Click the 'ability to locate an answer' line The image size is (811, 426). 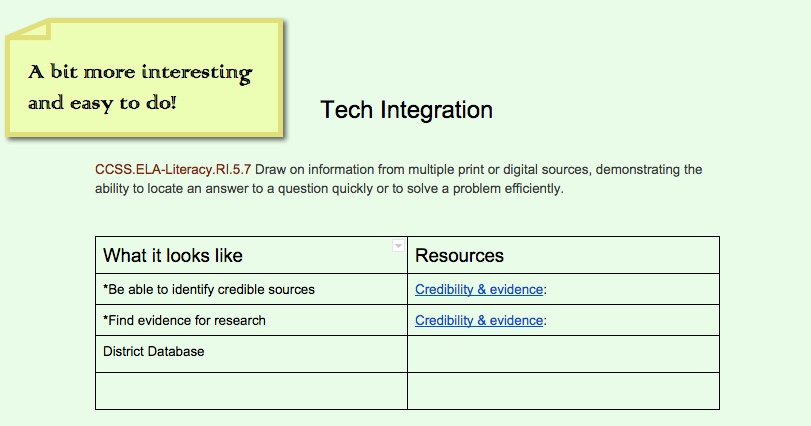tap(330, 188)
